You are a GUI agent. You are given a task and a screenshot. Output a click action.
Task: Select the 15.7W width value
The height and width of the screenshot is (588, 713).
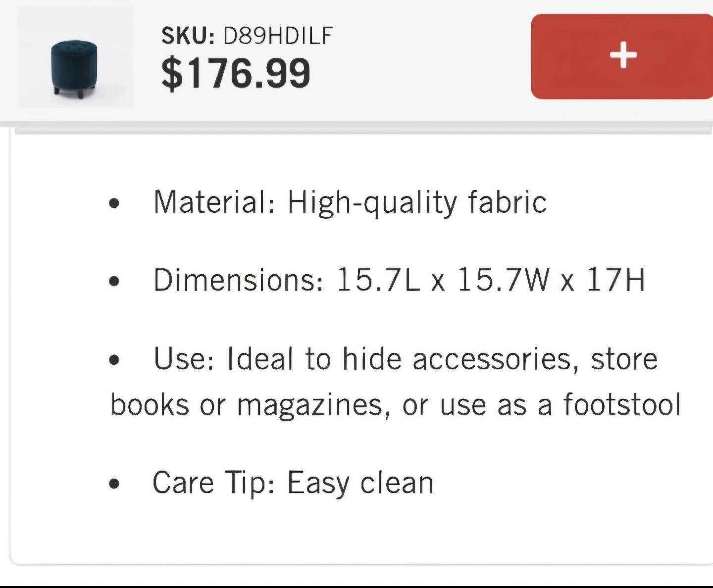click(504, 280)
